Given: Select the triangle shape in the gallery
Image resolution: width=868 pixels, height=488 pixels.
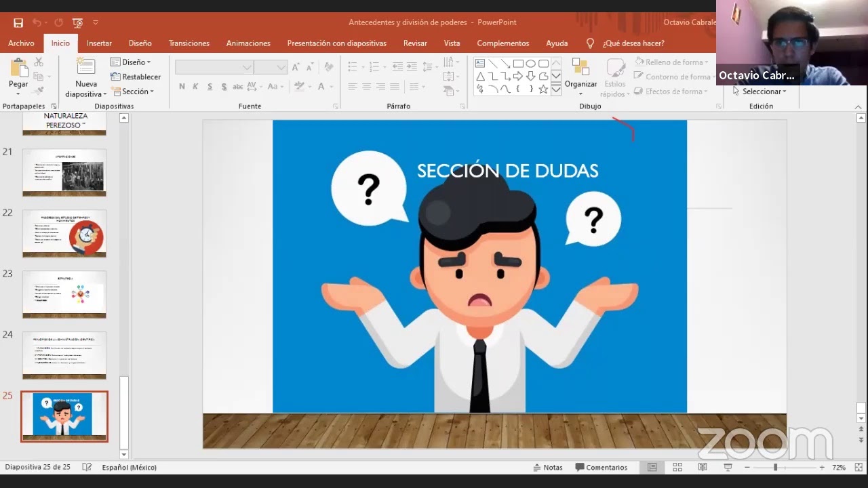Looking at the screenshot, I should pyautogui.click(x=480, y=77).
